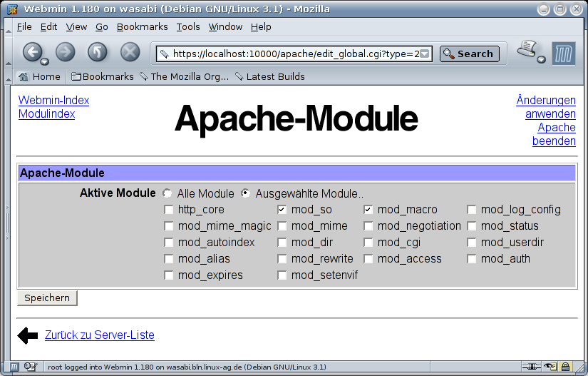This screenshot has height=376, width=588.
Task: Follow the Zurück zu Server-Liste link
Action: (x=100, y=335)
